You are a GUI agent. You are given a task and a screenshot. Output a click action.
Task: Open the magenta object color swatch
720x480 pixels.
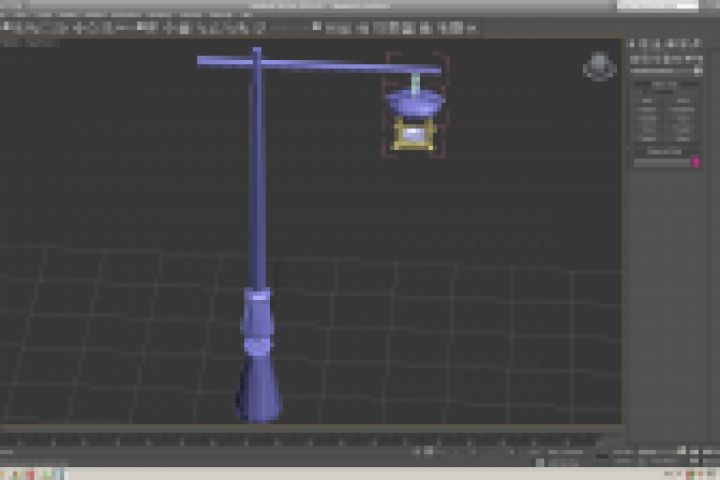click(696, 162)
